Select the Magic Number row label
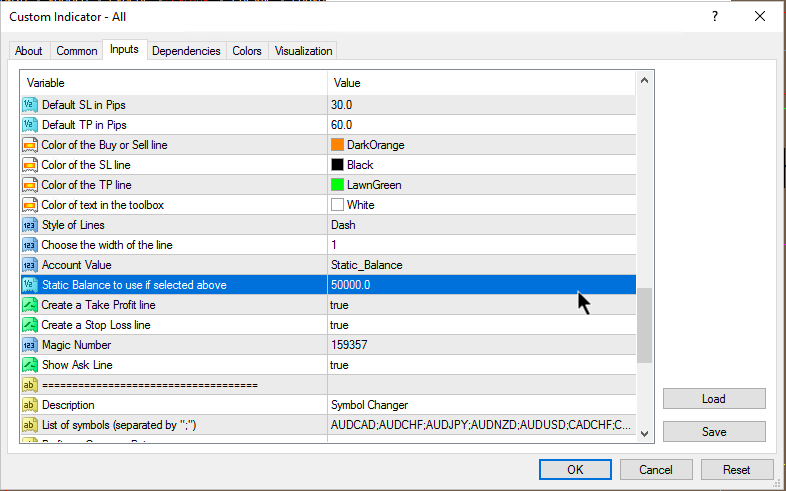The width and height of the screenshot is (786, 491). (x=76, y=345)
